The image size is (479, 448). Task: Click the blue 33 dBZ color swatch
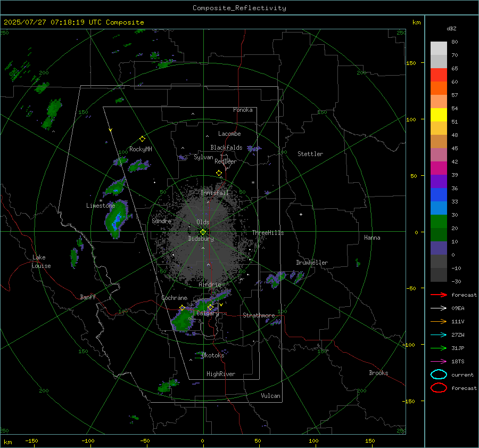(439, 195)
